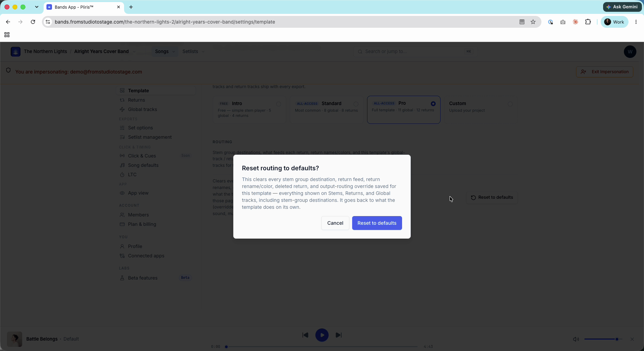Adjust the volume slider
644x351 pixels.
[603, 339]
